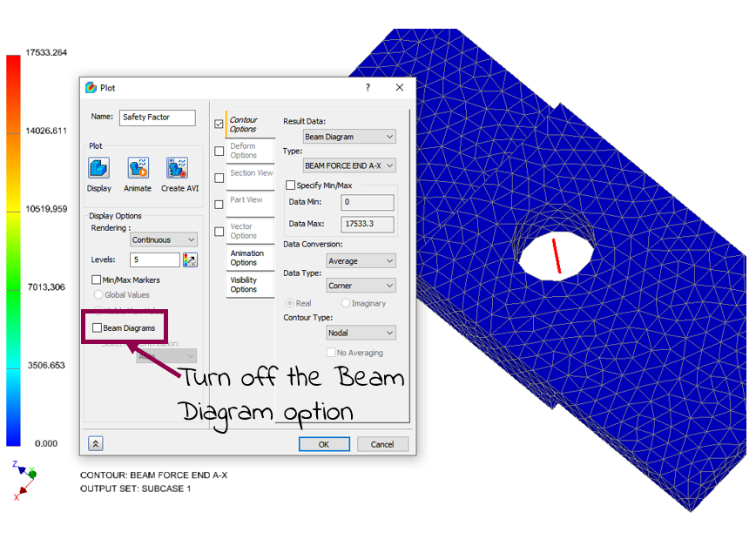The height and width of the screenshot is (546, 756).
Task: Toggle the Beam Diagrams checkbox
Action: point(96,327)
